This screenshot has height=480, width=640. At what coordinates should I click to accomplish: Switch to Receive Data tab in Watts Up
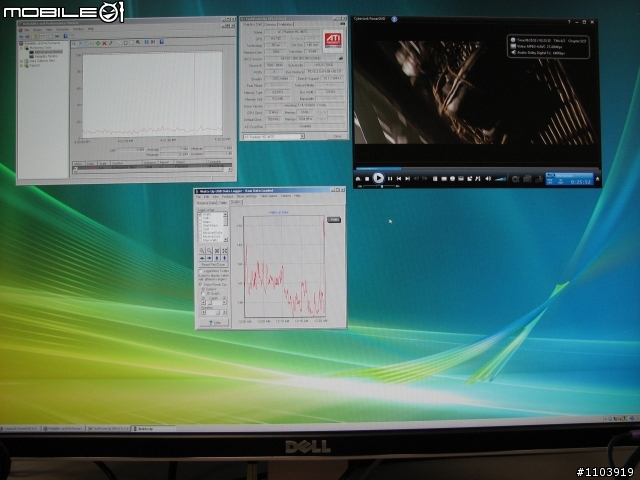point(207,202)
